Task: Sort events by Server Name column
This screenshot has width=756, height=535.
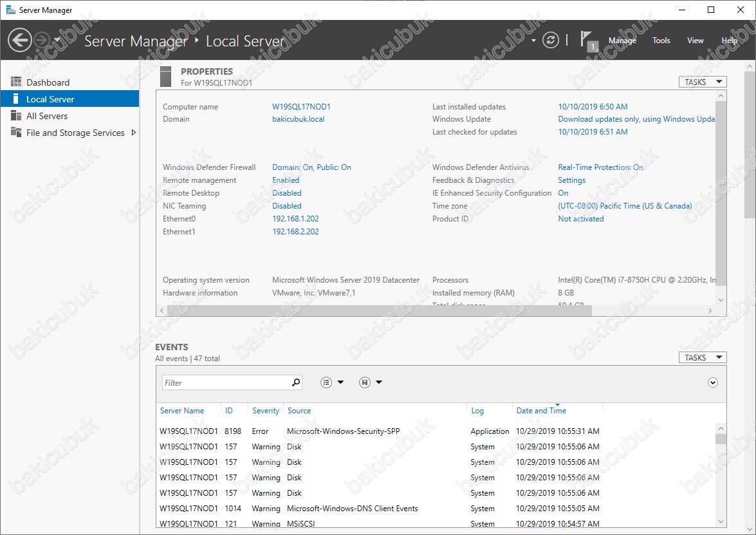Action: tap(182, 411)
